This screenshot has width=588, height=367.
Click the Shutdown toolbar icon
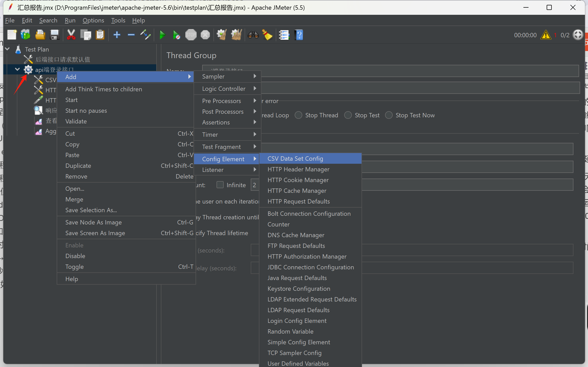point(205,35)
